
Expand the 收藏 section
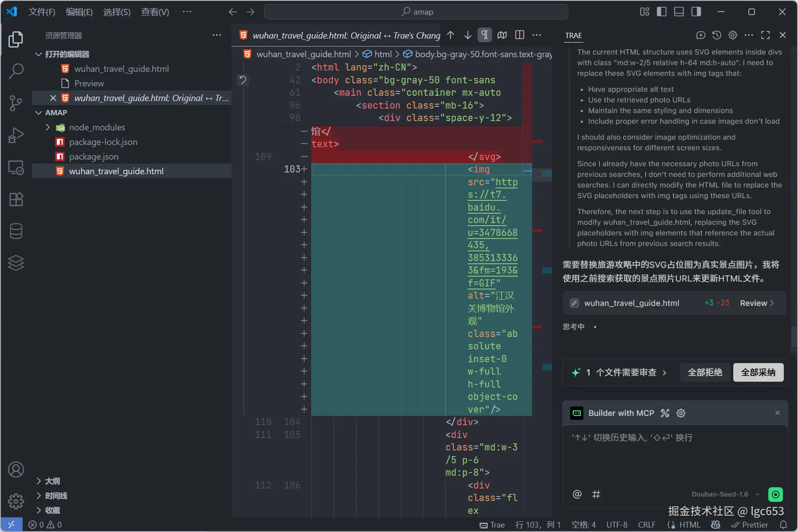point(39,510)
